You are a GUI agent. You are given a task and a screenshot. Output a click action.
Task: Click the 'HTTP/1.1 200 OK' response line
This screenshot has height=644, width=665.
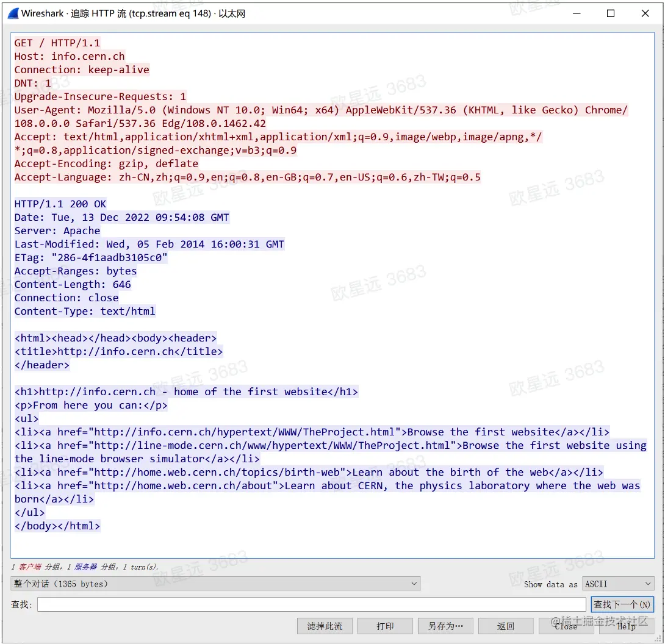[x=60, y=204]
